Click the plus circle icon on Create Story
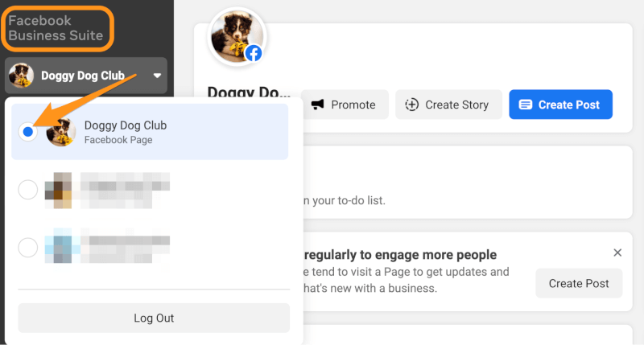Screen dimensions: 644x345 pos(411,105)
